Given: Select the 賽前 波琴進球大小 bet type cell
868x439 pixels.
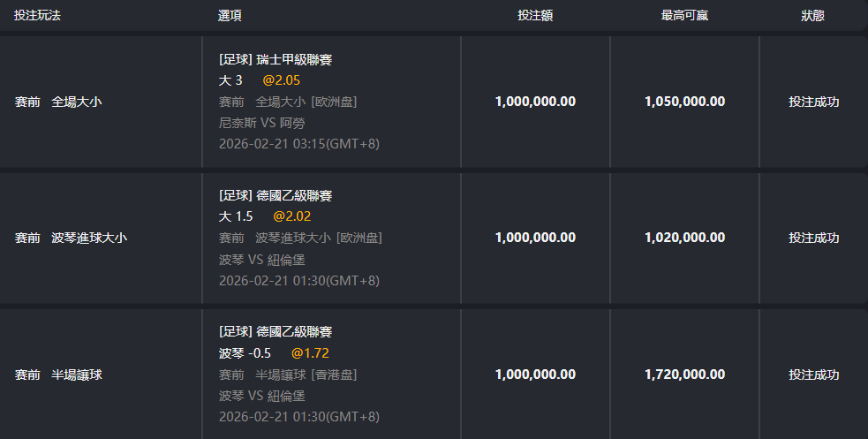Looking at the screenshot, I should [x=71, y=238].
